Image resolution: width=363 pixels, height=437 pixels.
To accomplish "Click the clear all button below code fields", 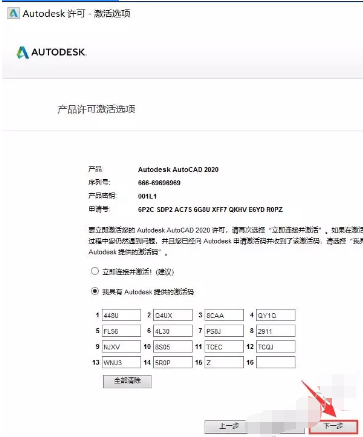I will coord(127,381).
